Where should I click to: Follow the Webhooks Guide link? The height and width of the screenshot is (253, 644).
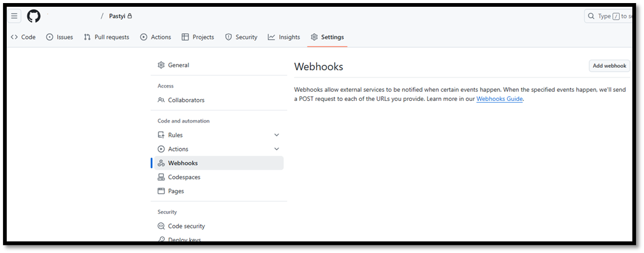499,99
